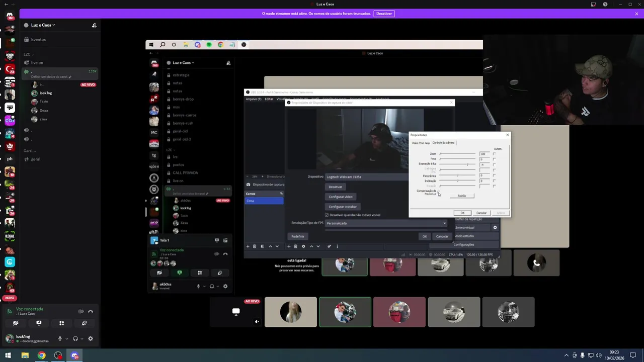Tick the Autom. checkbox for Foco
The height and width of the screenshot is (362, 644).
pos(494,159)
